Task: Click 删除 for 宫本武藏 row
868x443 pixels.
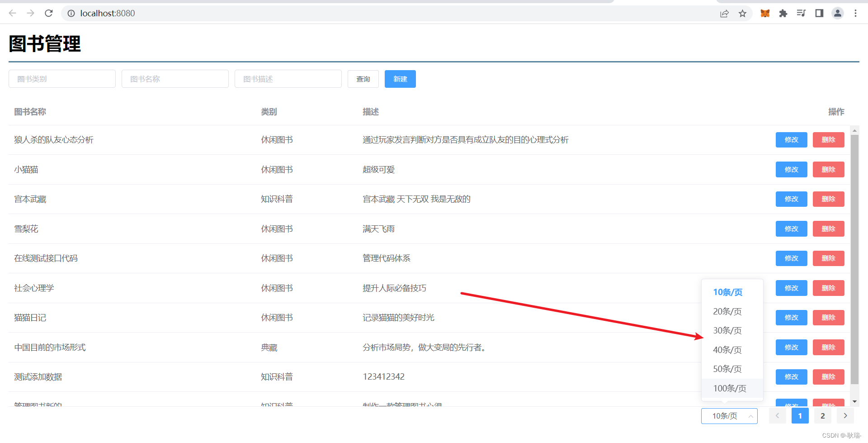Action: 829,199
